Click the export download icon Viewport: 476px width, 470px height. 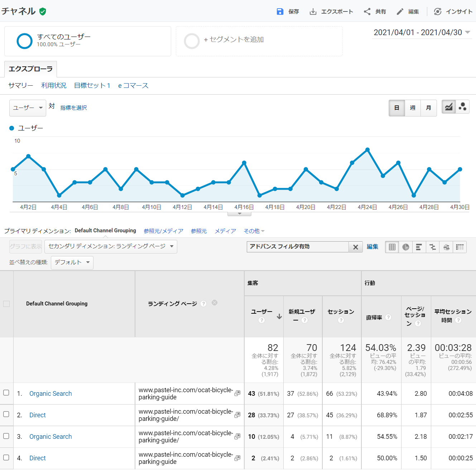click(313, 11)
